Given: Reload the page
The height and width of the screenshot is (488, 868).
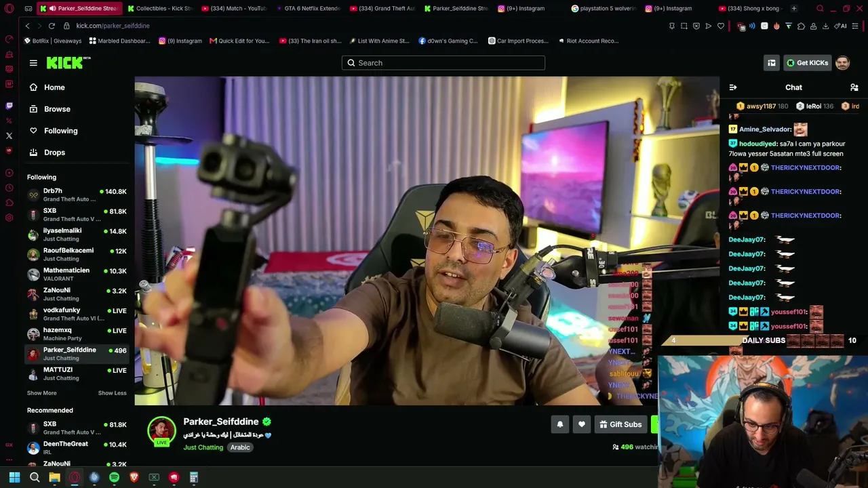Looking at the screenshot, I should 52,26.
